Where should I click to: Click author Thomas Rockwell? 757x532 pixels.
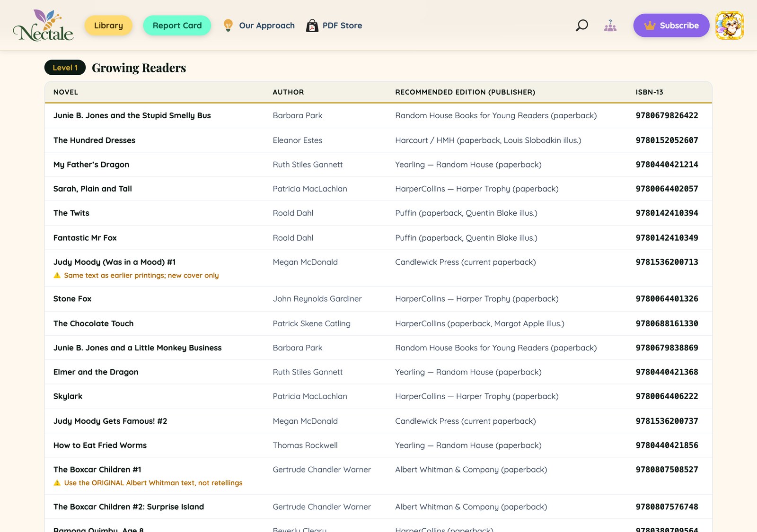click(305, 445)
